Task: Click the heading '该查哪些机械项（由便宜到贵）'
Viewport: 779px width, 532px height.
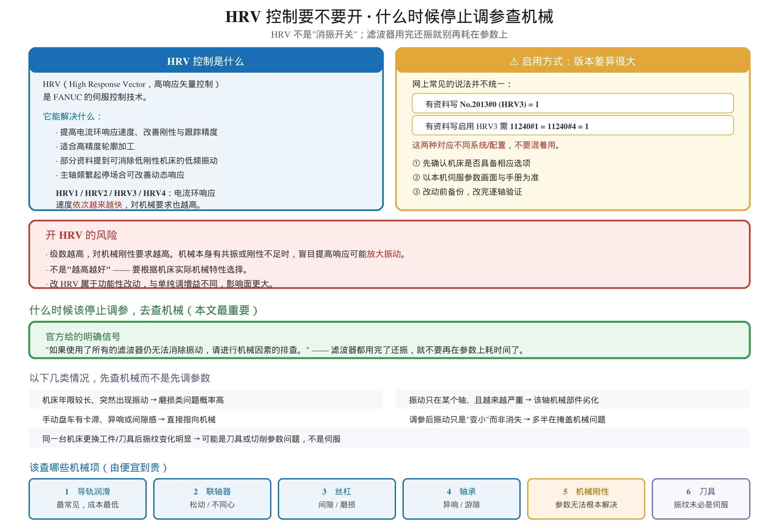Action: click(x=98, y=467)
